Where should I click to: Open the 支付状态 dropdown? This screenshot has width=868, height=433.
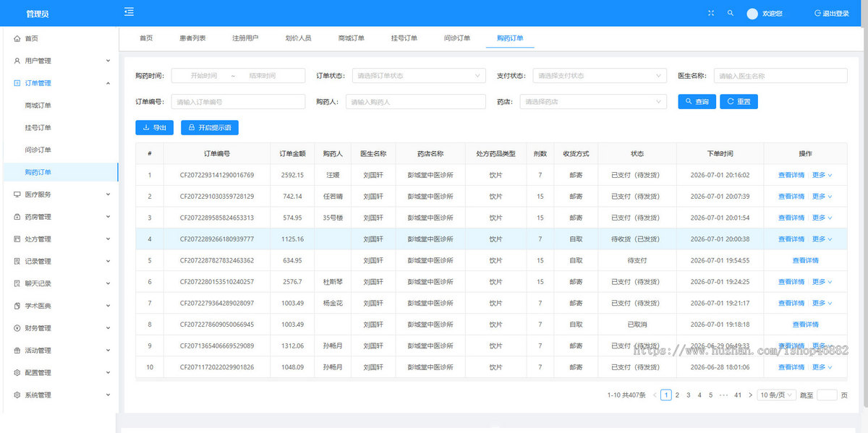(600, 76)
